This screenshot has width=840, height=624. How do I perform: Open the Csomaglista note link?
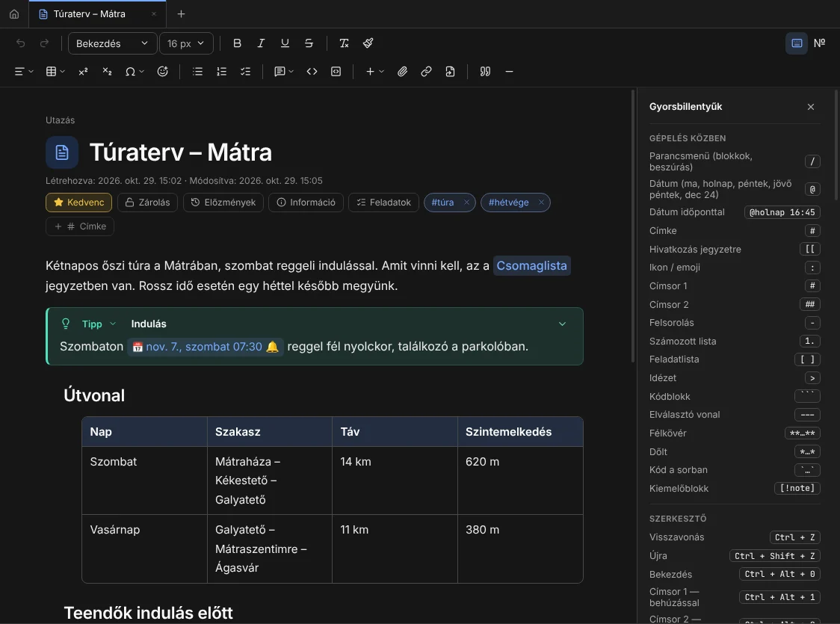[531, 266]
